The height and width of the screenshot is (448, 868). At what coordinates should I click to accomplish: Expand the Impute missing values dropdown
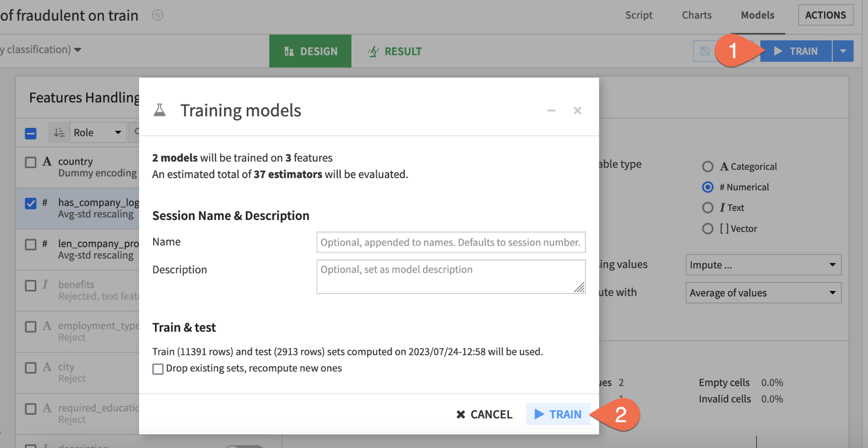coord(763,265)
